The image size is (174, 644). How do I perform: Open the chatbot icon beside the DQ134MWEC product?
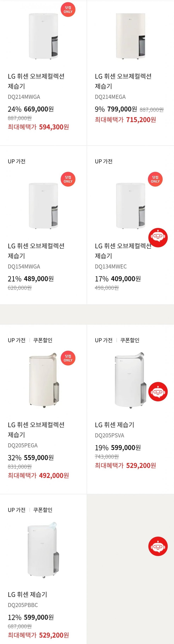pos(158,238)
